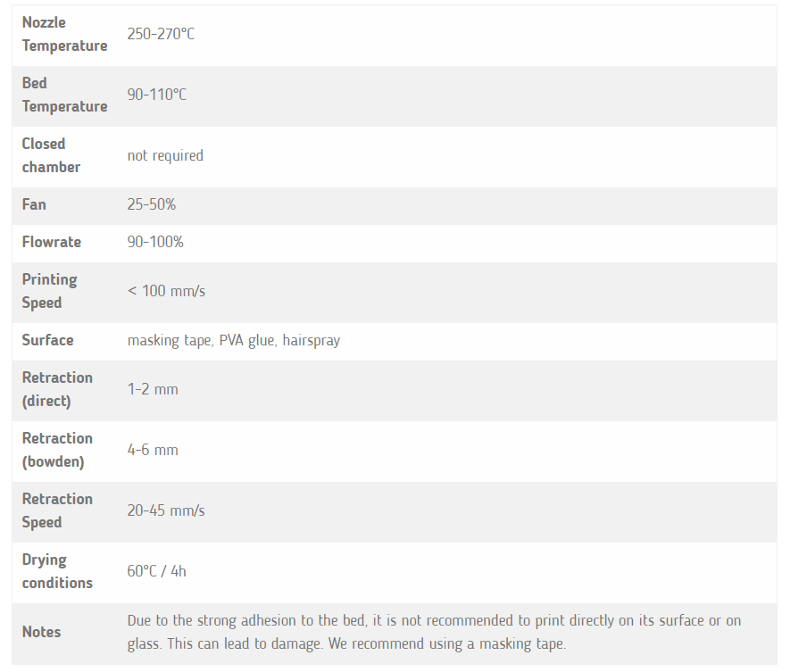
Task: Click the 4-6 mm bowden retraction value
Action: pos(153,450)
